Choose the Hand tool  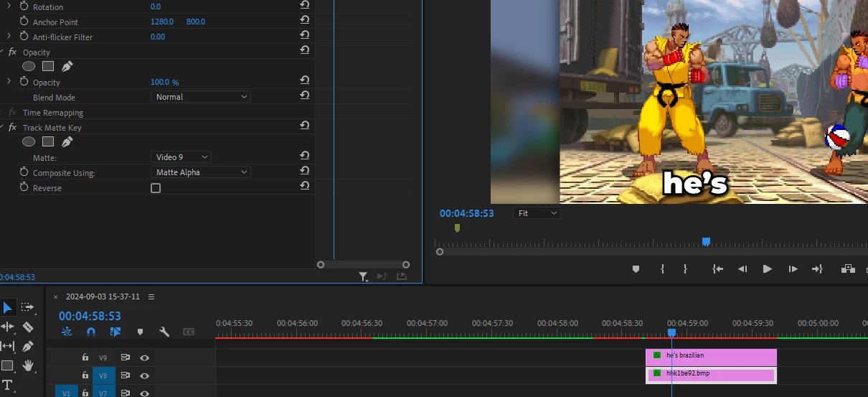[x=28, y=365]
